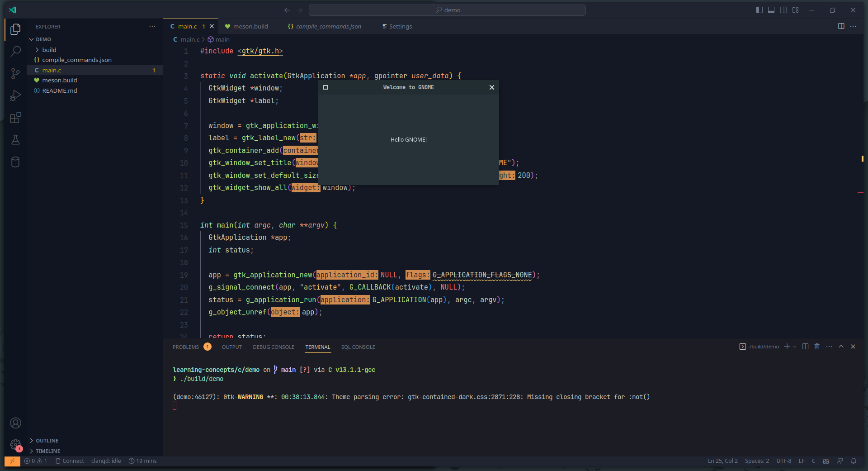Click the Spaces: 2 indentation setting
The image size is (868, 471).
756,461
